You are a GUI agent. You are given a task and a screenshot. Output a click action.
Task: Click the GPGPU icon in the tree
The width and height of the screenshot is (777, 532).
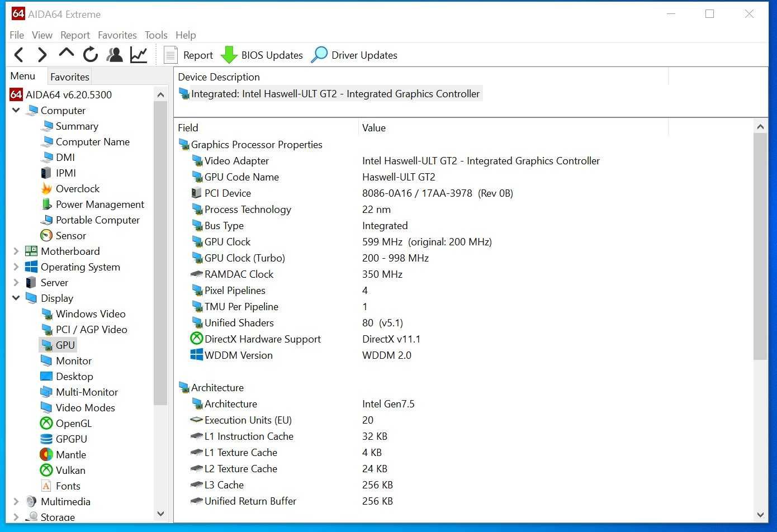[x=46, y=439]
